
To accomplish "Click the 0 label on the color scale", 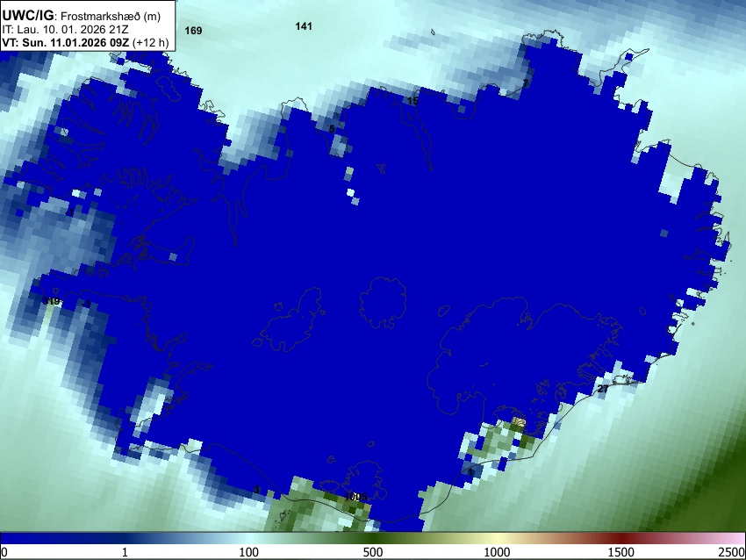I will coord(4,552).
